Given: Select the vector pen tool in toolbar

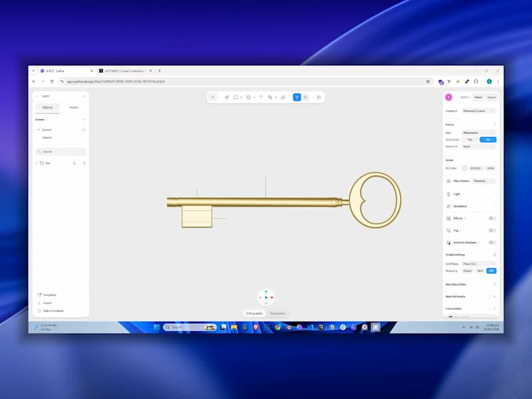Looking at the screenshot, I should pos(227,97).
